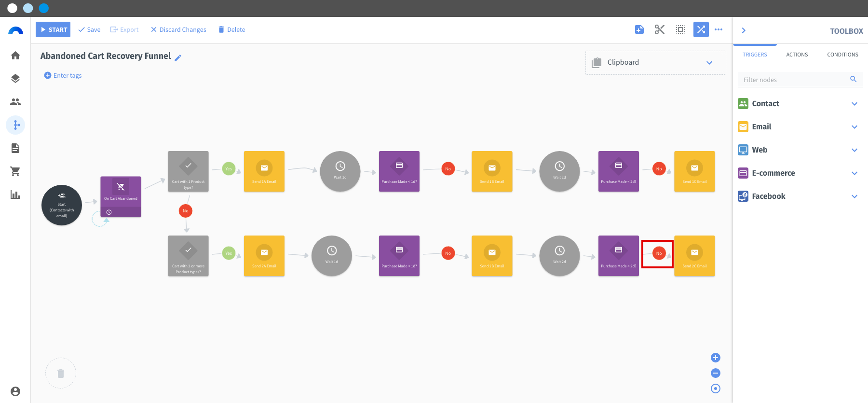Click the Filter nodes search field
The width and height of the screenshot is (868, 403).
coord(796,80)
